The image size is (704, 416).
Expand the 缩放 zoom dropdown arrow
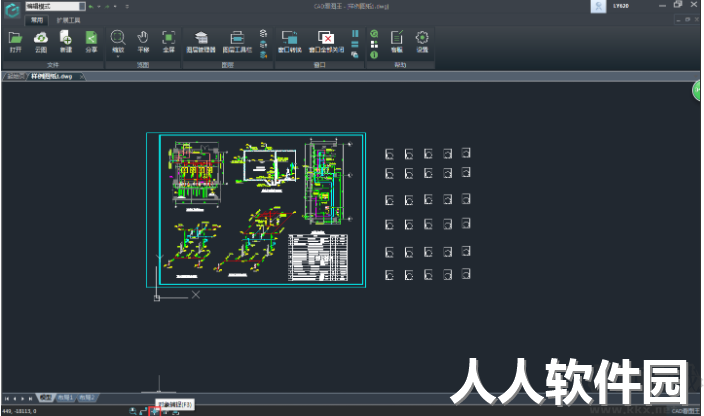pyautogui.click(x=118, y=57)
